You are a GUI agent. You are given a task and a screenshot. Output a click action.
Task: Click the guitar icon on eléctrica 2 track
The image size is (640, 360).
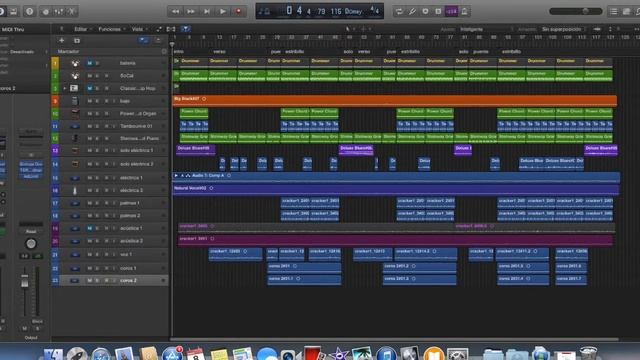click(x=75, y=190)
